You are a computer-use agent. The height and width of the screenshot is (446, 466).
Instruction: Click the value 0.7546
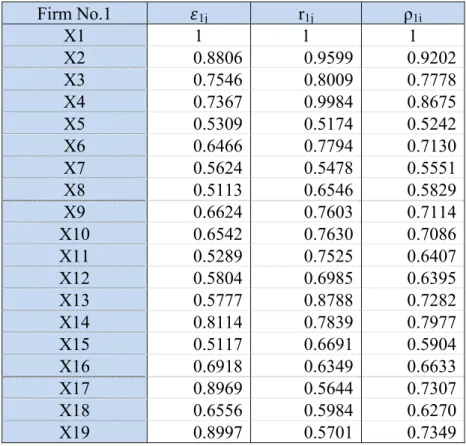(x=218, y=80)
